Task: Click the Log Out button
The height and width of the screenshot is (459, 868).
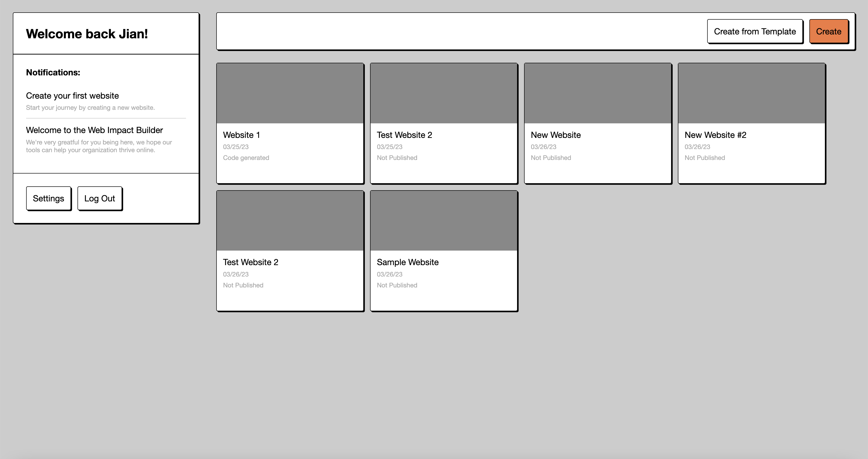Action: tap(99, 198)
